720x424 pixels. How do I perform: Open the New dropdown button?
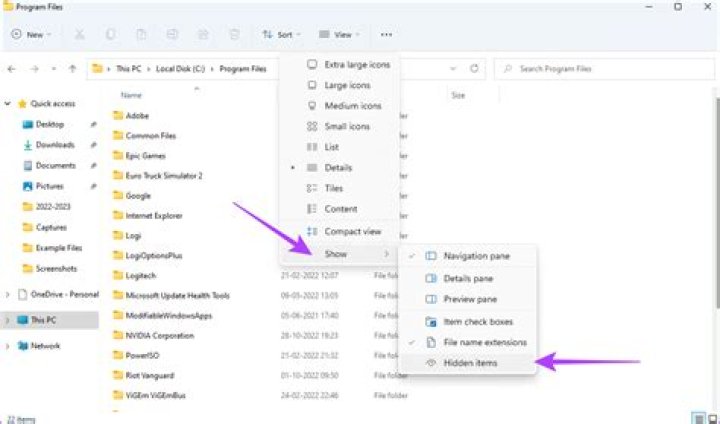31,34
